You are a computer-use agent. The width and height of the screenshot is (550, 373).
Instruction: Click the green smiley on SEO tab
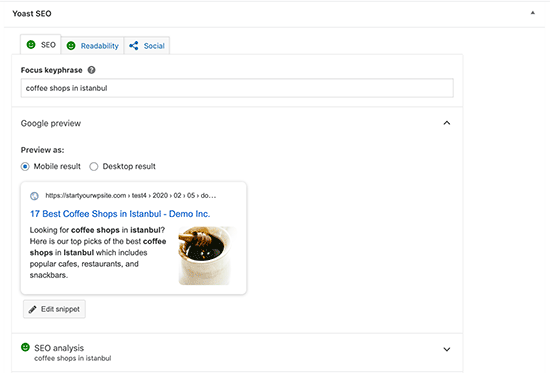(31, 45)
